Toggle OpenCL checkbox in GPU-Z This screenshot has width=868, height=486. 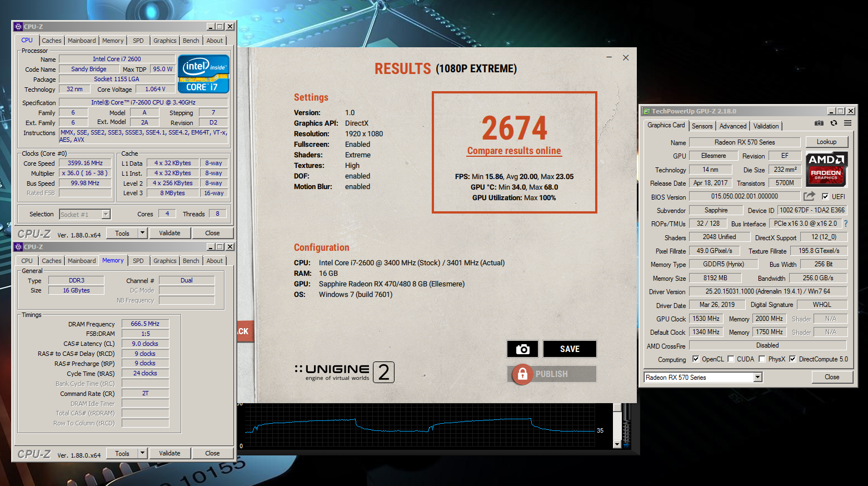pyautogui.click(x=696, y=359)
